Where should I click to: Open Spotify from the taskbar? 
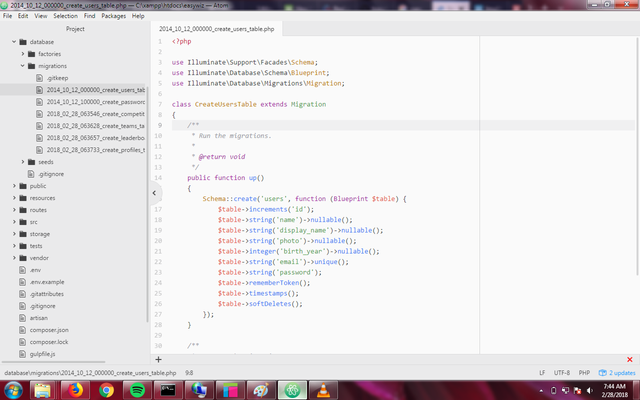tap(137, 390)
